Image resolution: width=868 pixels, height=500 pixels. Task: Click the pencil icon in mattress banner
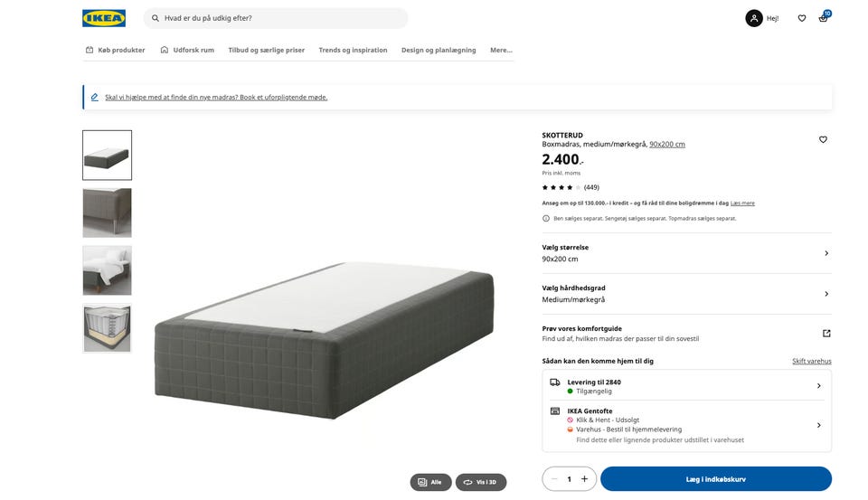pos(94,98)
